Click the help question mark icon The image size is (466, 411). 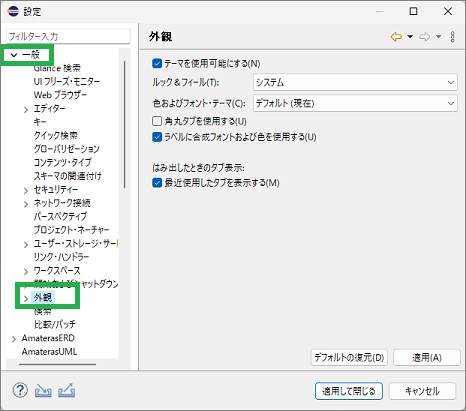20,390
